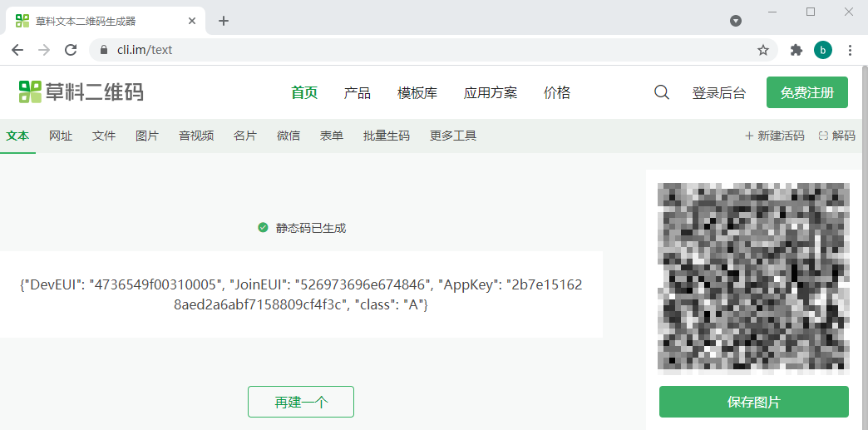868x430 pixels.
Task: Go back to previous page
Action: point(17,50)
